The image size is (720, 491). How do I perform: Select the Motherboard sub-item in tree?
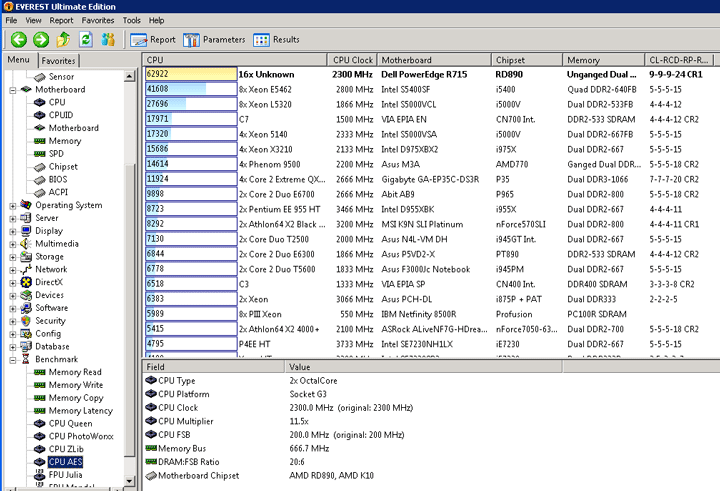pyautogui.click(x=73, y=128)
